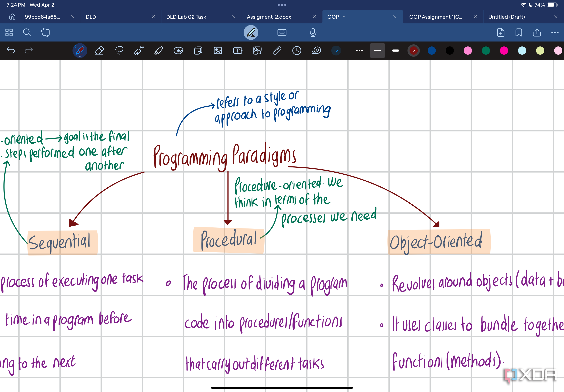Add a new page
Viewport: 564px width, 392px height.
point(500,32)
